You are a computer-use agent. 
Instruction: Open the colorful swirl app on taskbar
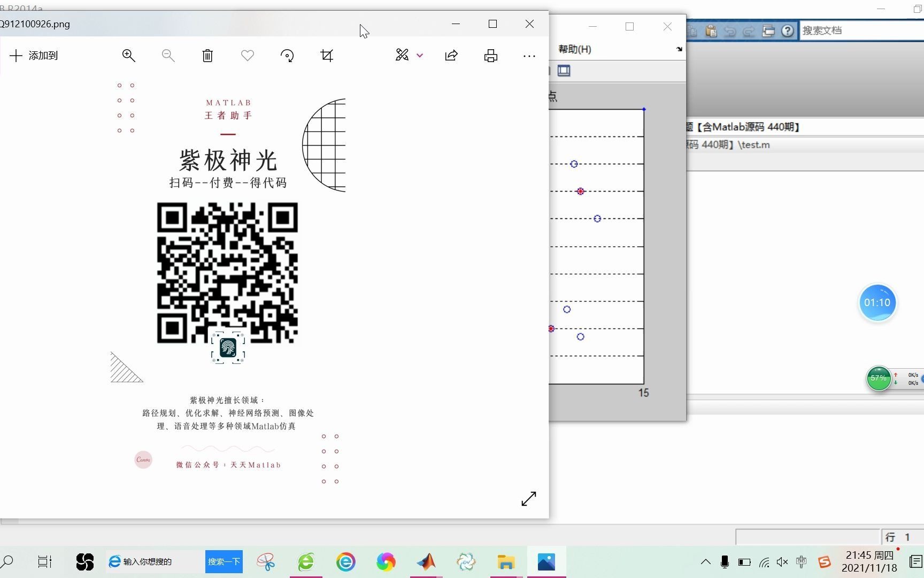point(386,562)
